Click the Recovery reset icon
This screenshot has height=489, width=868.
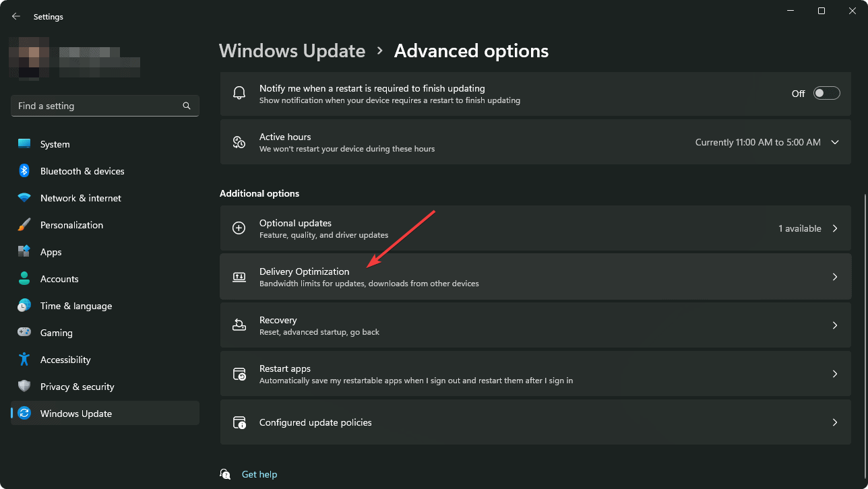(x=239, y=325)
